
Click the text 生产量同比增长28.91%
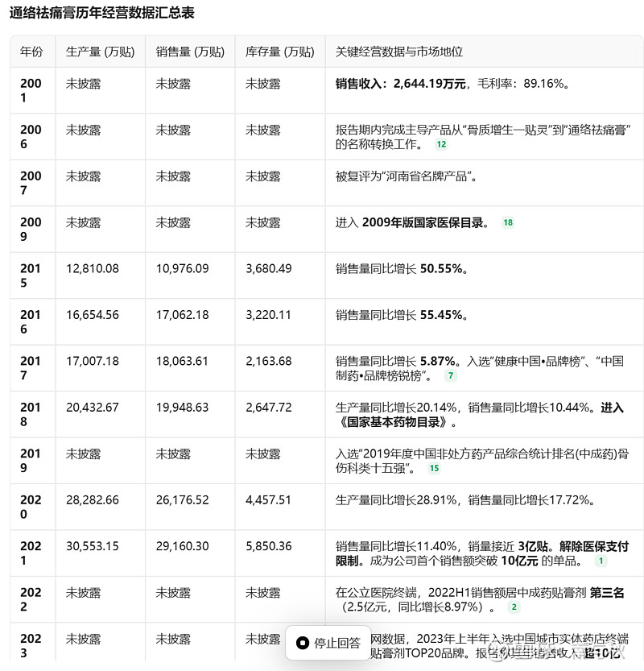point(396,499)
